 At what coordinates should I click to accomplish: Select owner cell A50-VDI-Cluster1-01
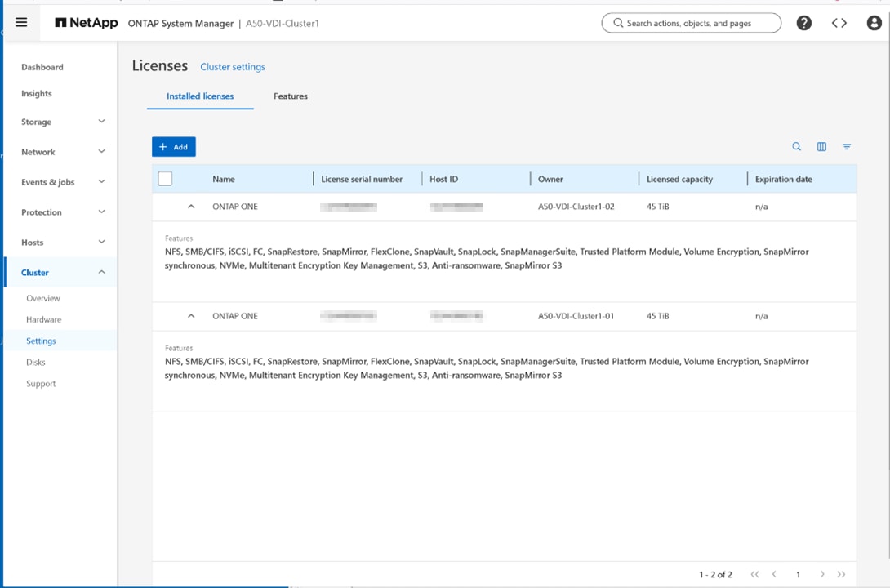576,316
